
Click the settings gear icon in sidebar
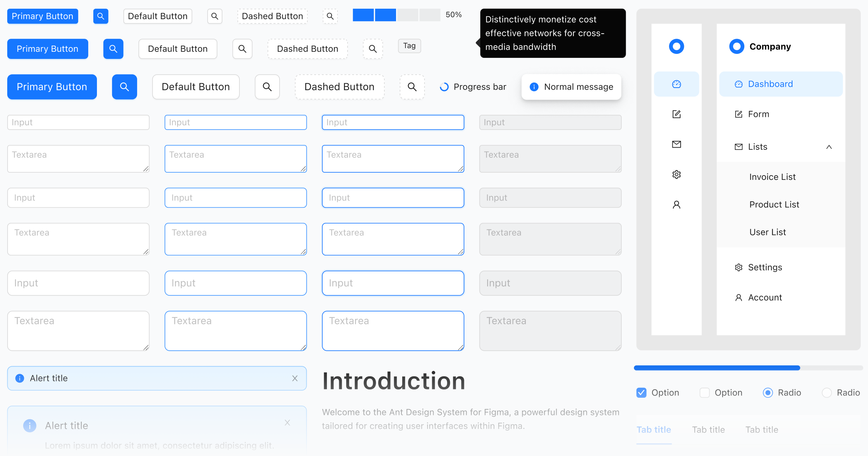(x=676, y=174)
